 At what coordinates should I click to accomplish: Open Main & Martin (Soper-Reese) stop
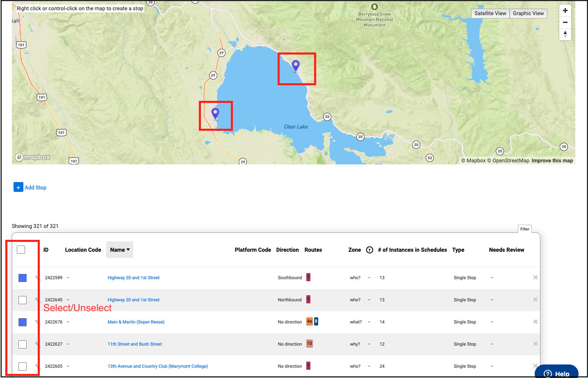[136, 322]
